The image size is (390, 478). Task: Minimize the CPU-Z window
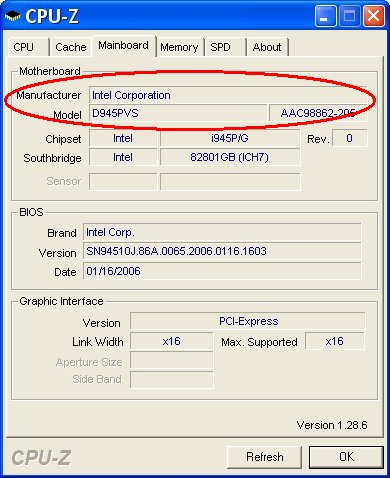click(325, 16)
